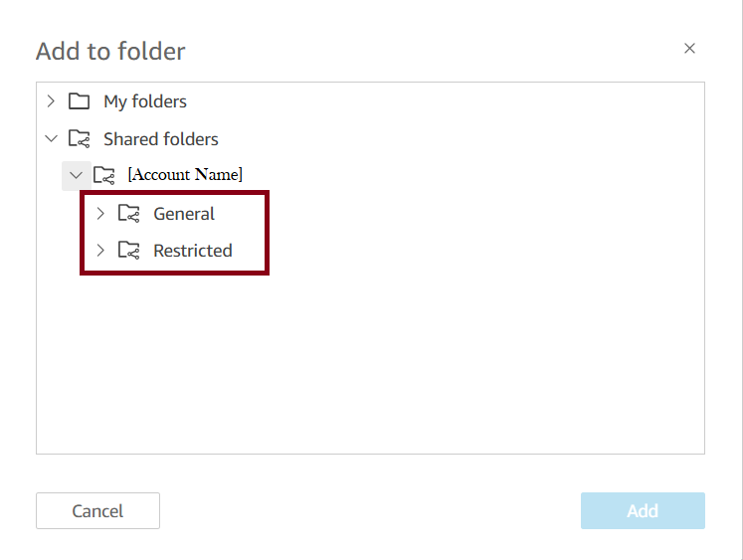743x560 pixels.
Task: Select the [Account Name] folder label
Action: click(185, 174)
